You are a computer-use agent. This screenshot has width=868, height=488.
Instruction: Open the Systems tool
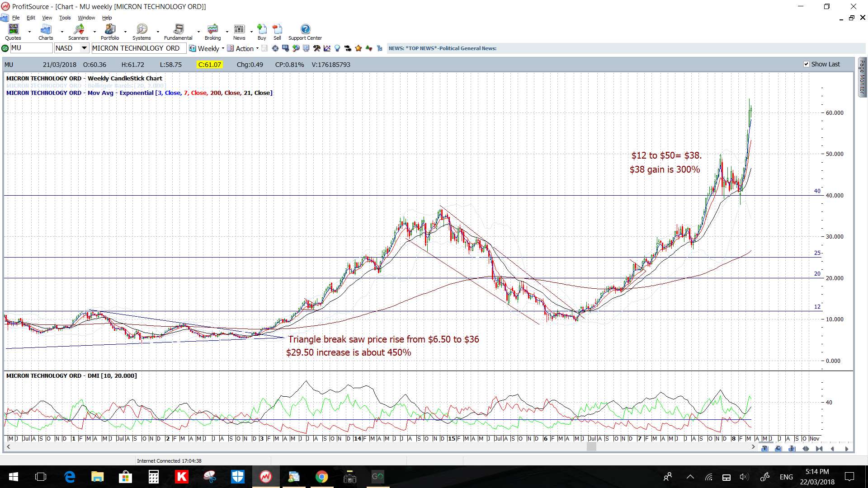point(142,32)
